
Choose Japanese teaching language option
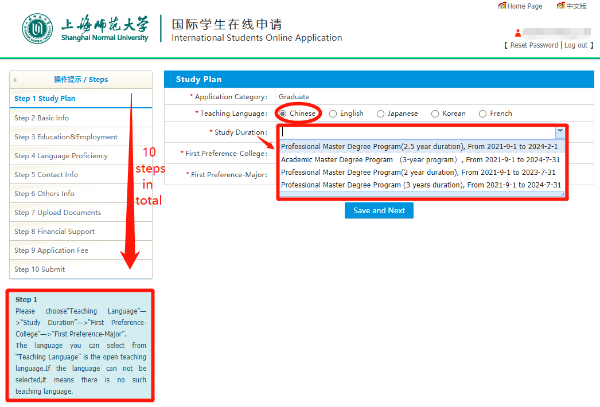coord(381,114)
